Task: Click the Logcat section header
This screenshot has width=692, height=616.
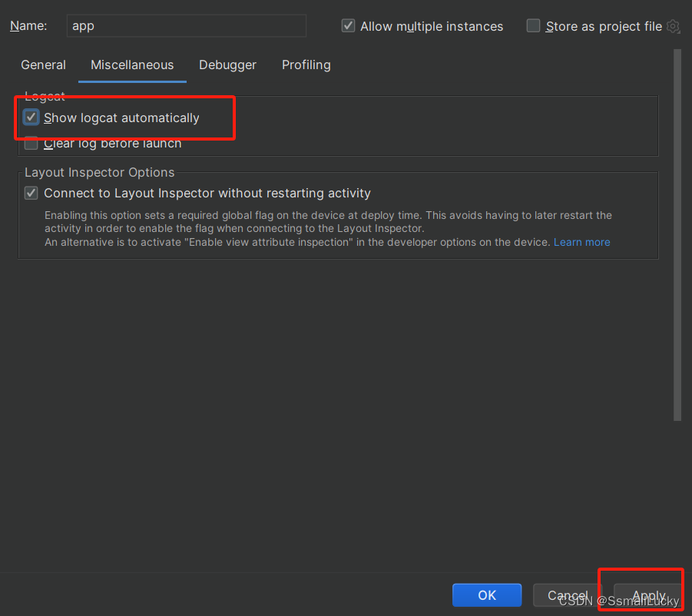Action: (x=43, y=96)
